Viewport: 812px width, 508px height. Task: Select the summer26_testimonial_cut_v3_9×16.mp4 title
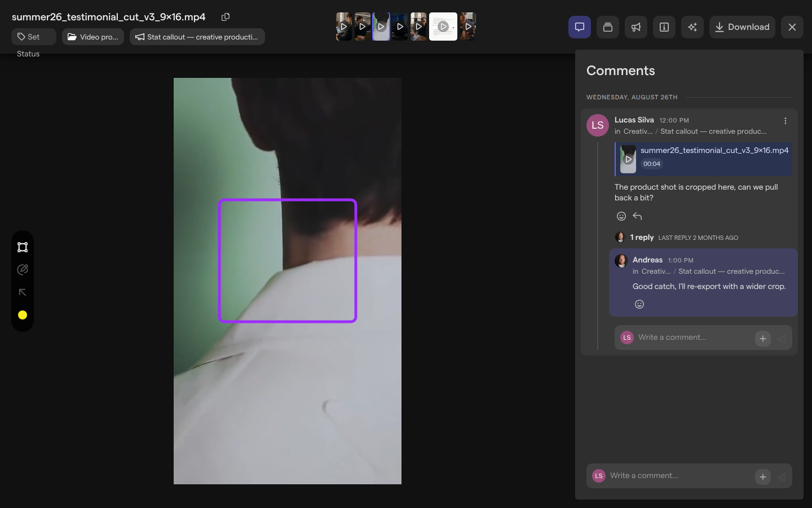[x=109, y=17]
